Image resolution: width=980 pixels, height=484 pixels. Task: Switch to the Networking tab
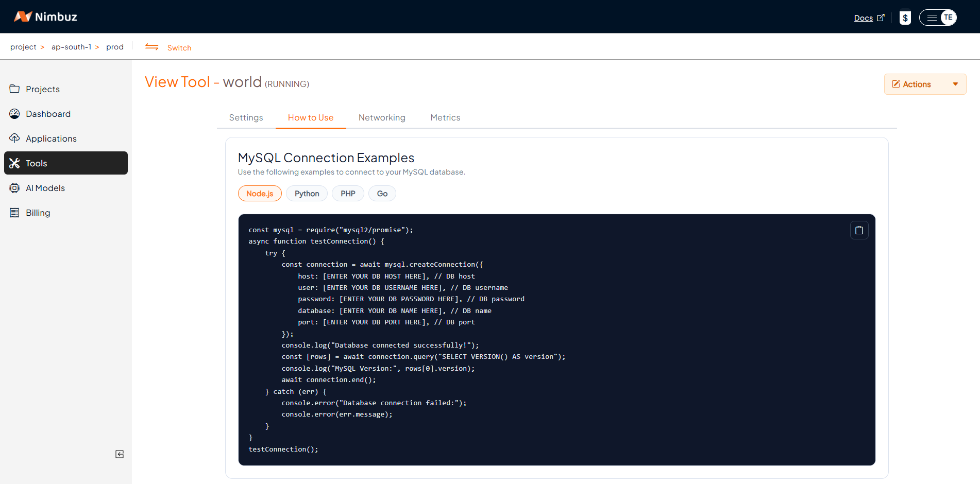pyautogui.click(x=382, y=117)
